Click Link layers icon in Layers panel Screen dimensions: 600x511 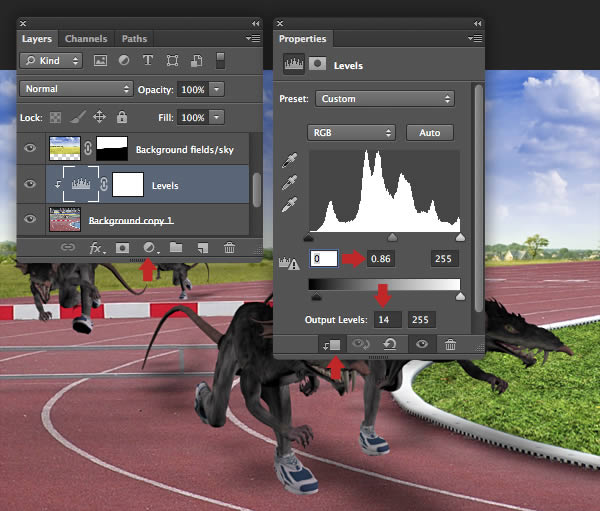click(68, 247)
